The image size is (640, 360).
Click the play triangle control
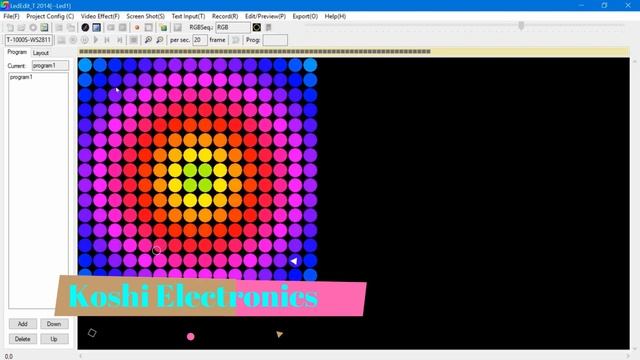pyautogui.click(x=96, y=40)
